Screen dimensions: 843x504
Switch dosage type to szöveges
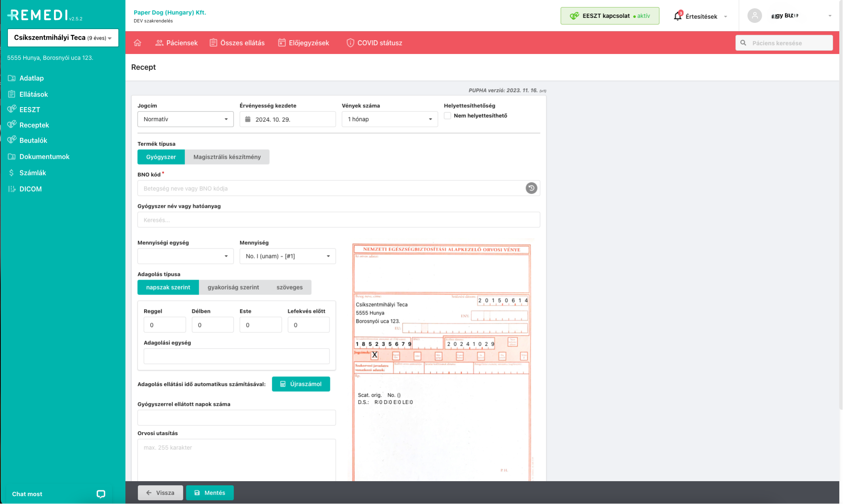(290, 288)
